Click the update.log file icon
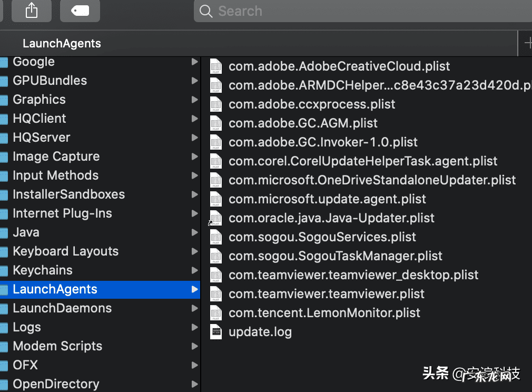 [216, 332]
